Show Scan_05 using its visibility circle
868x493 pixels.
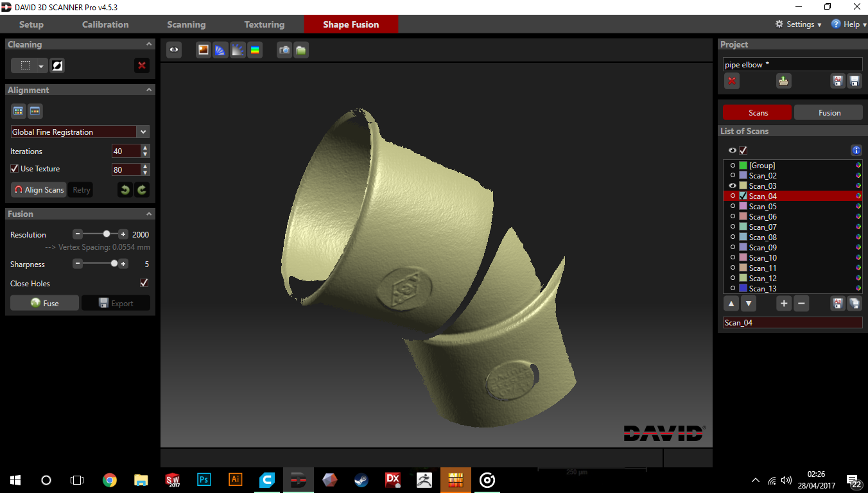pyautogui.click(x=733, y=206)
